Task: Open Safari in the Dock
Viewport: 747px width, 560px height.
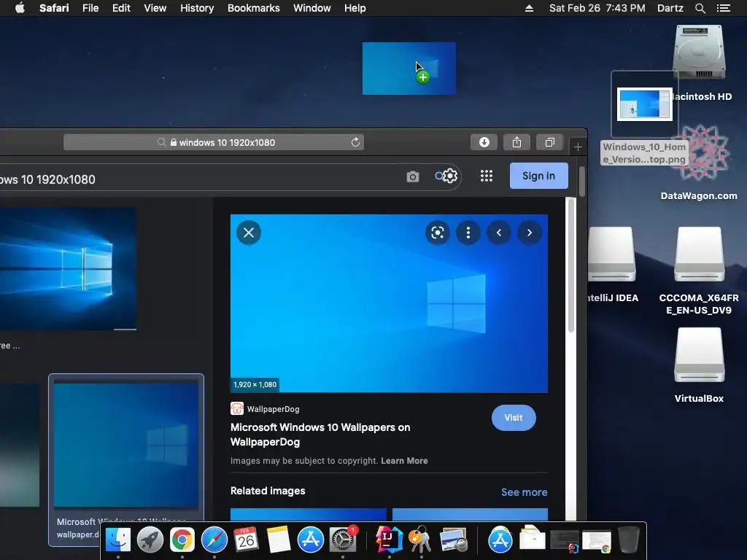Action: (x=214, y=540)
